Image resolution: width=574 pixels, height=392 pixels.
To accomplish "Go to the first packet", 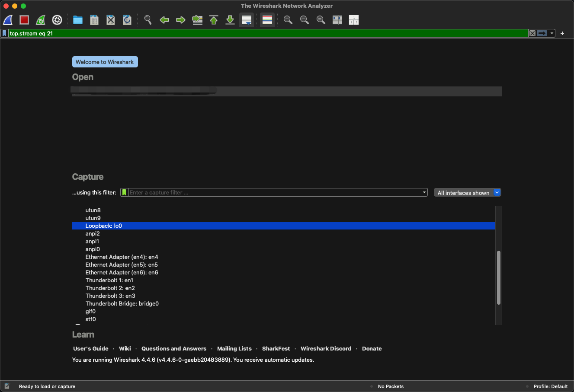I will (x=214, y=20).
